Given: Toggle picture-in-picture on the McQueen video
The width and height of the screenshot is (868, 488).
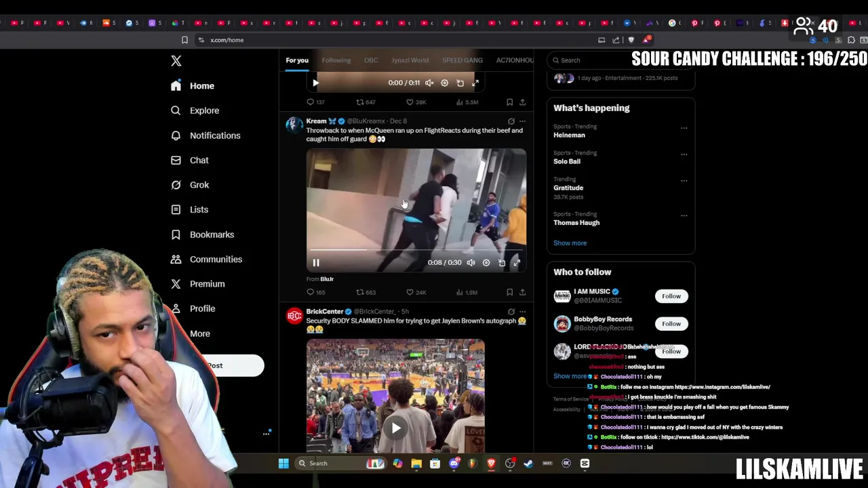Looking at the screenshot, I should tap(502, 262).
